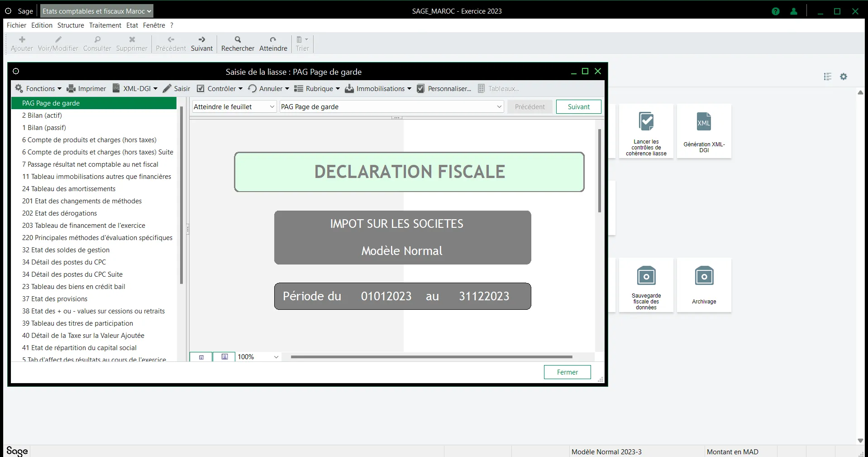The width and height of the screenshot is (868, 457).
Task: Click the Période du date box
Action: [403, 296]
